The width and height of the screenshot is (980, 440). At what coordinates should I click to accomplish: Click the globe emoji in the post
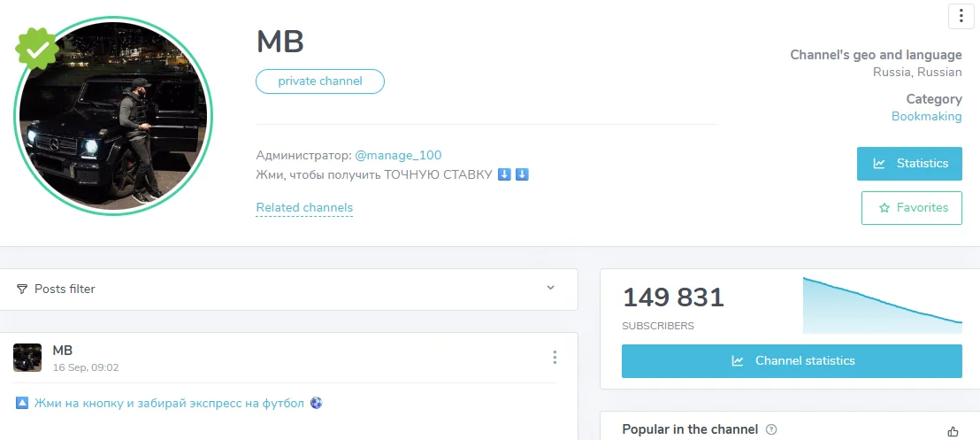coord(316,404)
